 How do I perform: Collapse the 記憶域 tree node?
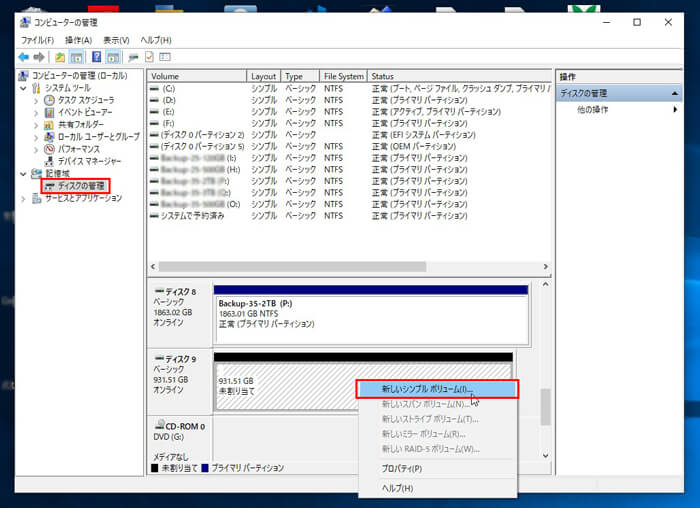point(23,174)
